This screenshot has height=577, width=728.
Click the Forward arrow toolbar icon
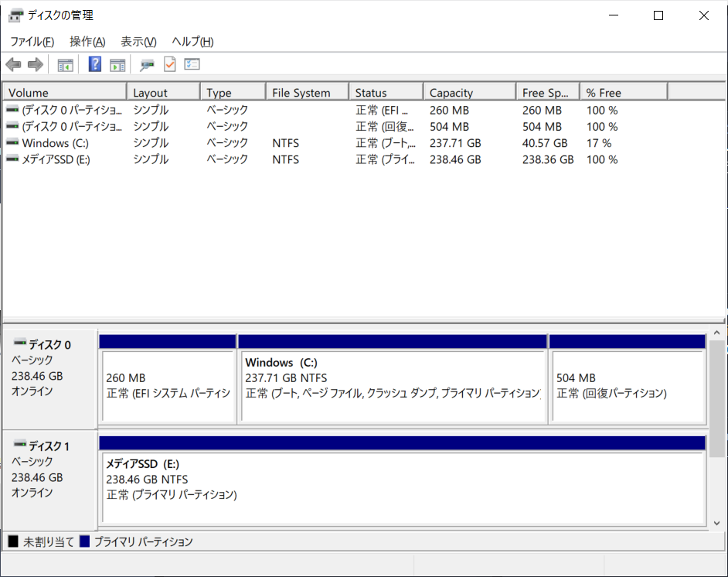click(x=35, y=65)
